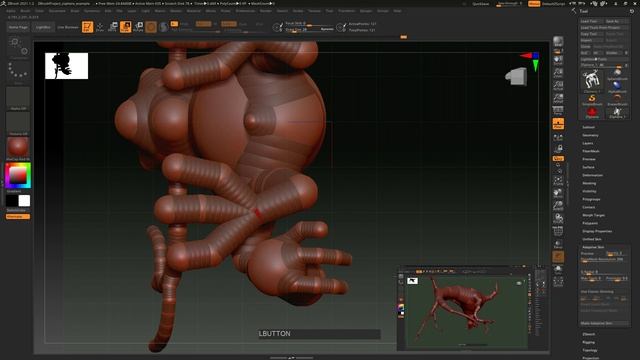The image size is (640, 360).
Task: Open the MatCap Red Wax material selector
Action: 18,148
